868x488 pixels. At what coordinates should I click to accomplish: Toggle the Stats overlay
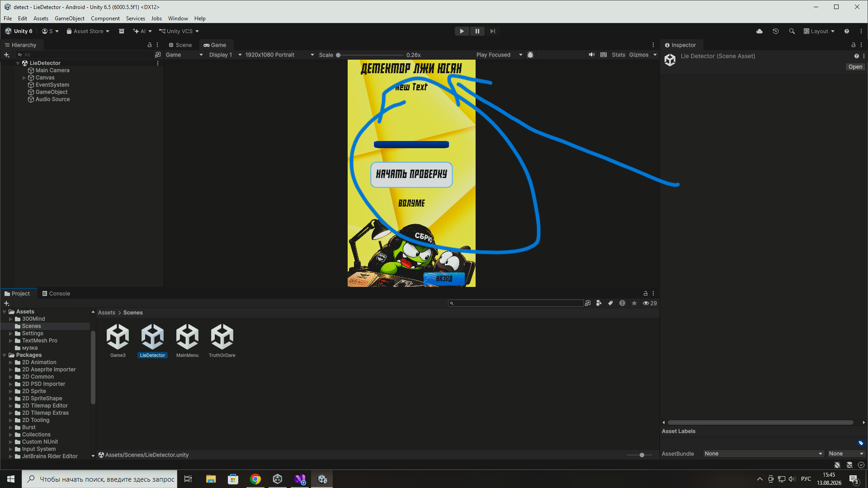(x=618, y=55)
